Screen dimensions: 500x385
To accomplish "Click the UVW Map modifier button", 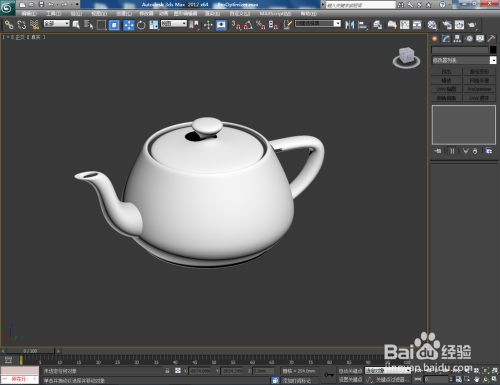I will [446, 89].
